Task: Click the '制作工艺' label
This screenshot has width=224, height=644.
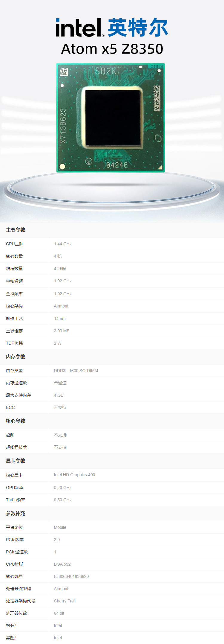Action: tap(14, 319)
